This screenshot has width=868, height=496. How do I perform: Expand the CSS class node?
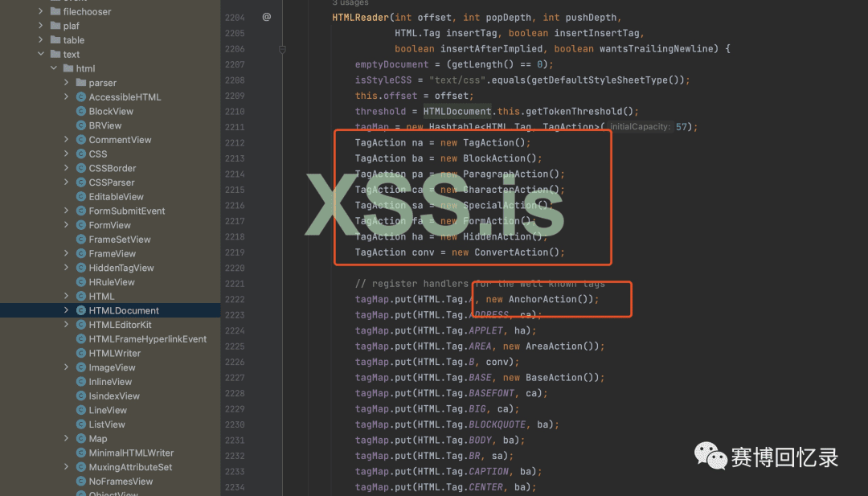pyautogui.click(x=67, y=154)
